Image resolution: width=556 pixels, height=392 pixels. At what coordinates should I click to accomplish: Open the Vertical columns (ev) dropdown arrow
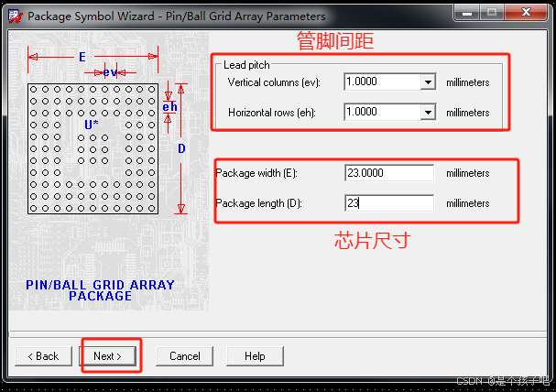[x=428, y=82]
